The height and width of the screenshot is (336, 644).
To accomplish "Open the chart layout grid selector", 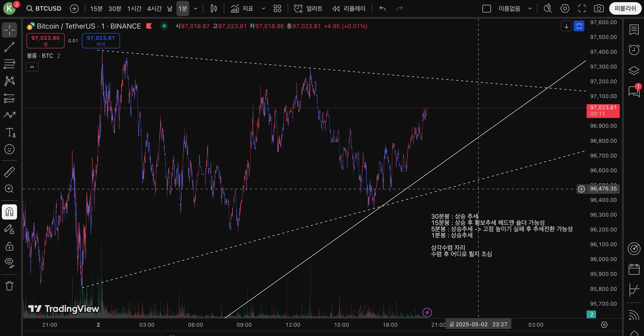I will pyautogui.click(x=277, y=8).
